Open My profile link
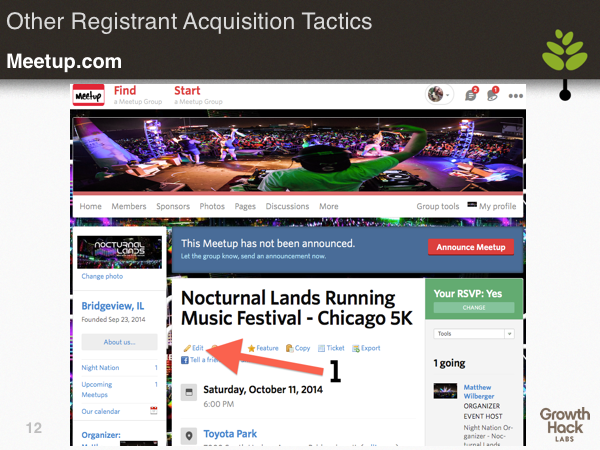600x450 pixels. [492, 206]
